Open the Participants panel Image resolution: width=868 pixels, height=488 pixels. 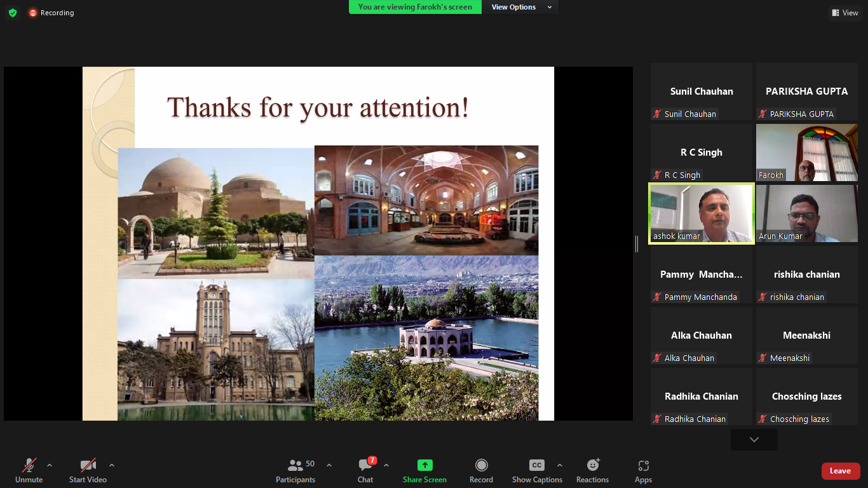295,471
